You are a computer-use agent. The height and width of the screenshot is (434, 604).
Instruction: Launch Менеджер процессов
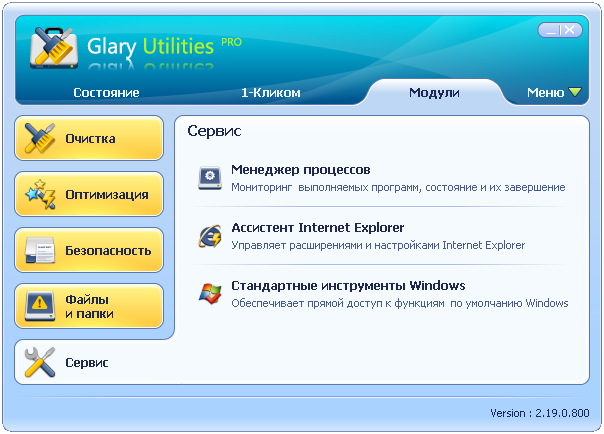301,169
